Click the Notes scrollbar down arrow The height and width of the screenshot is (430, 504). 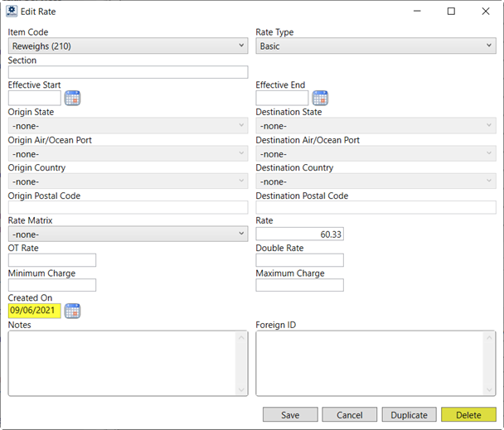(241, 390)
